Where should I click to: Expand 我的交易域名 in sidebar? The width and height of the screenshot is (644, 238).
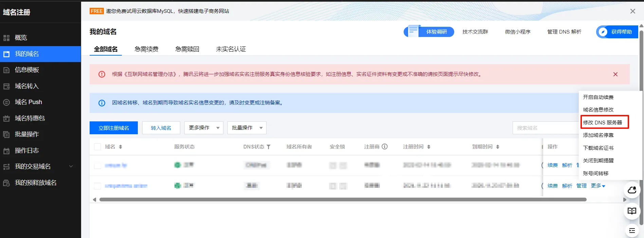click(71, 166)
